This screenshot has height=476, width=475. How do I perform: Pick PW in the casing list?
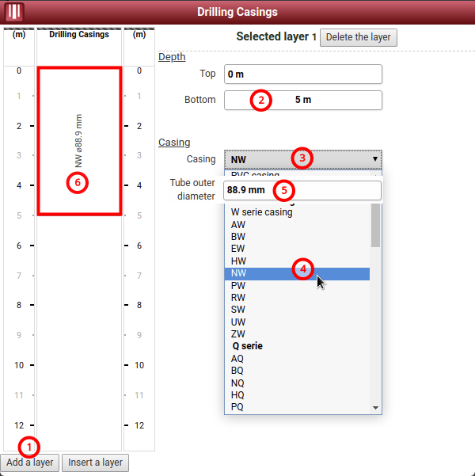[238, 285]
